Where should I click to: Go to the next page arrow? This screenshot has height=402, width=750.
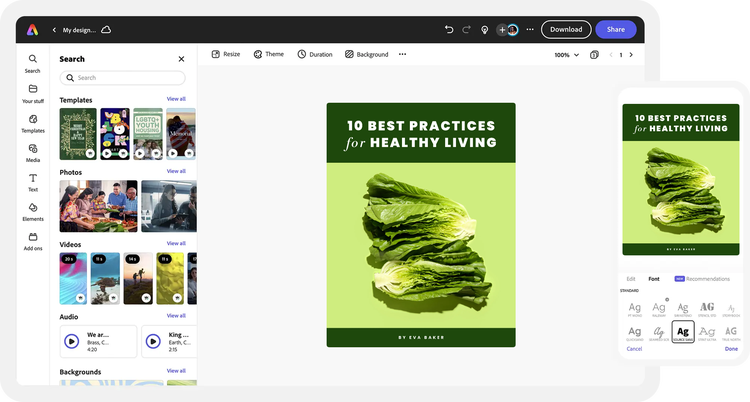(631, 55)
